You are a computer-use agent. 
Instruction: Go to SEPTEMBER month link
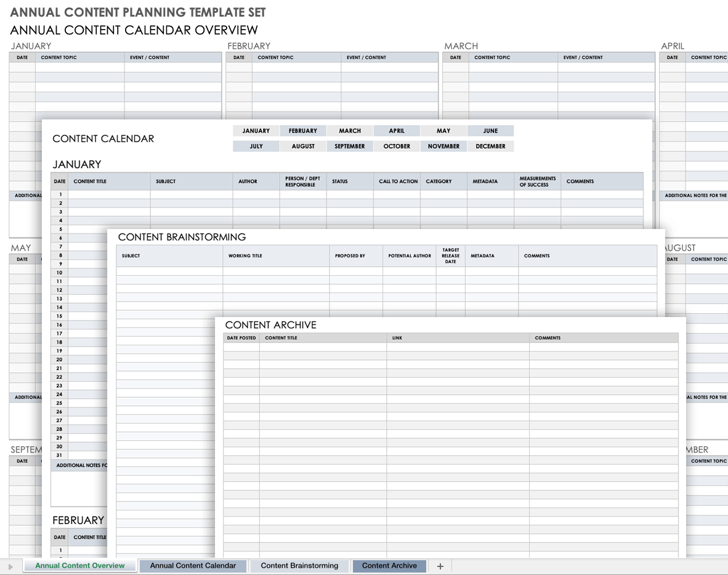(350, 147)
